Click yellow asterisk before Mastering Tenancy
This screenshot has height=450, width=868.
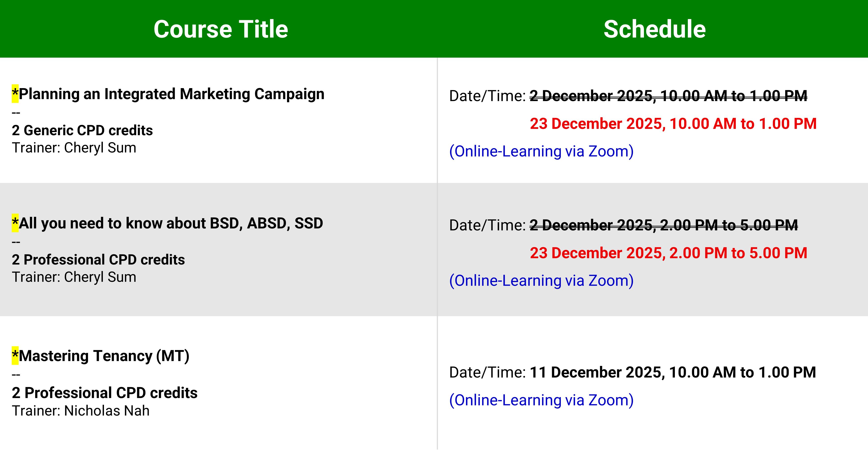click(15, 356)
